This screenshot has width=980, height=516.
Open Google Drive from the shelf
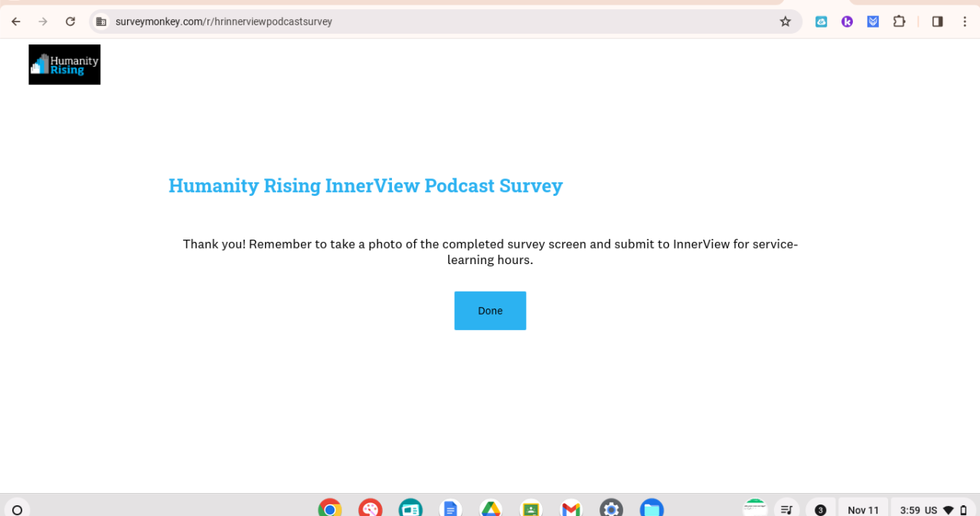point(491,508)
